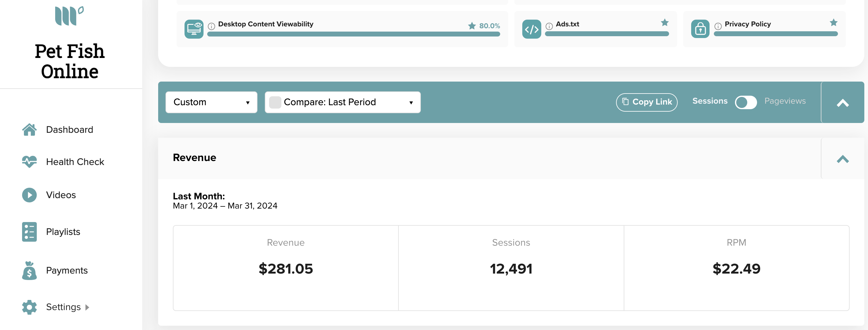Copy the report link with Copy Link
The image size is (868, 330).
coord(646,102)
